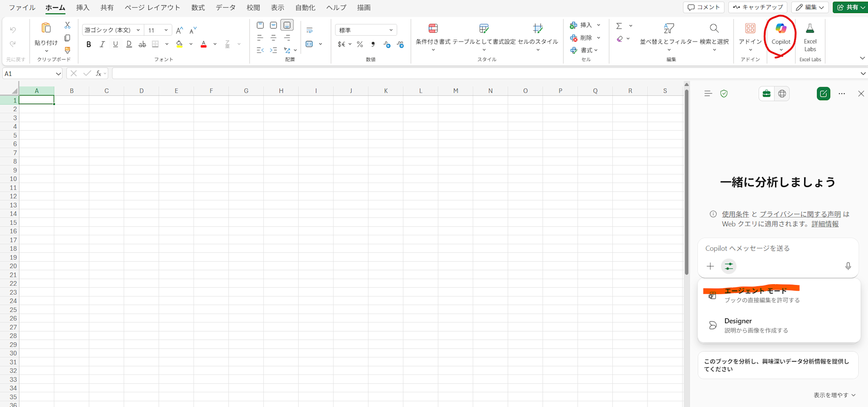Click the vertical scrollbar of the sheet
The width and height of the screenshot is (868, 407).
point(687,182)
